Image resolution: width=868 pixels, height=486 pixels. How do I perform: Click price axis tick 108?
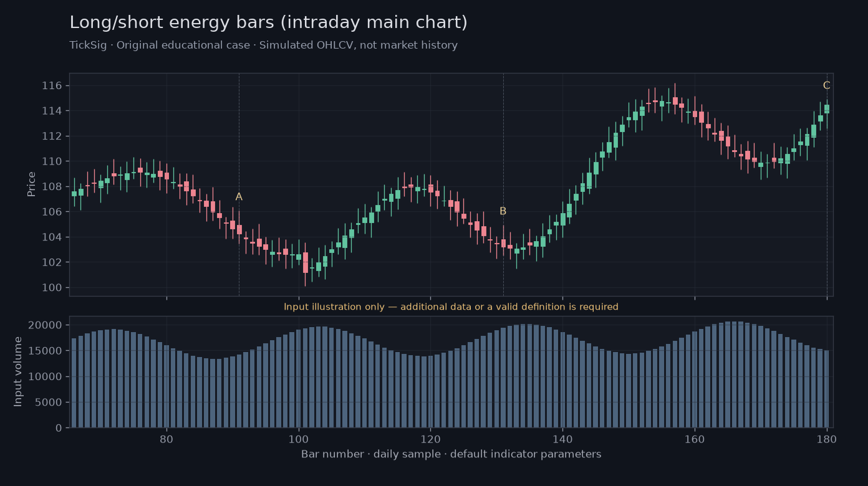(x=52, y=187)
